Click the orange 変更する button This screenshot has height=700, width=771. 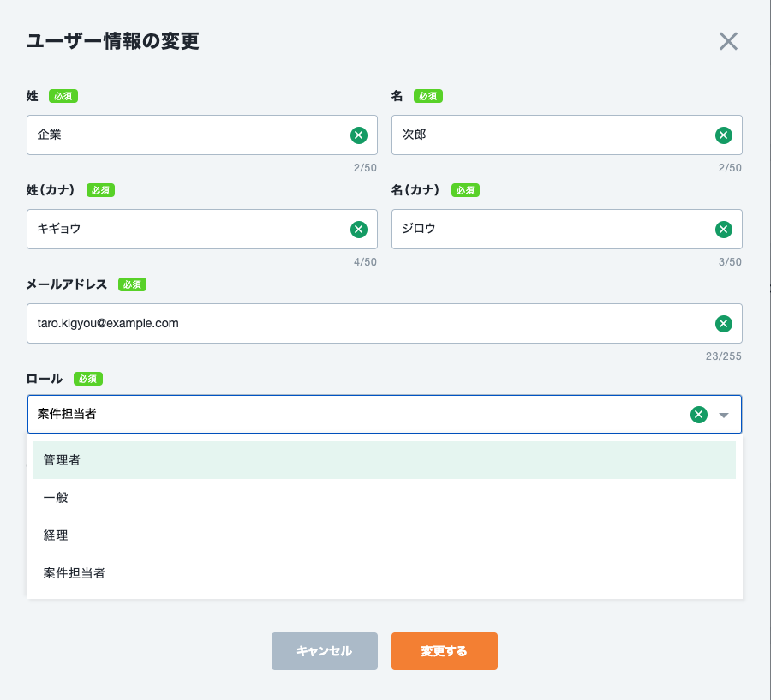pos(444,651)
